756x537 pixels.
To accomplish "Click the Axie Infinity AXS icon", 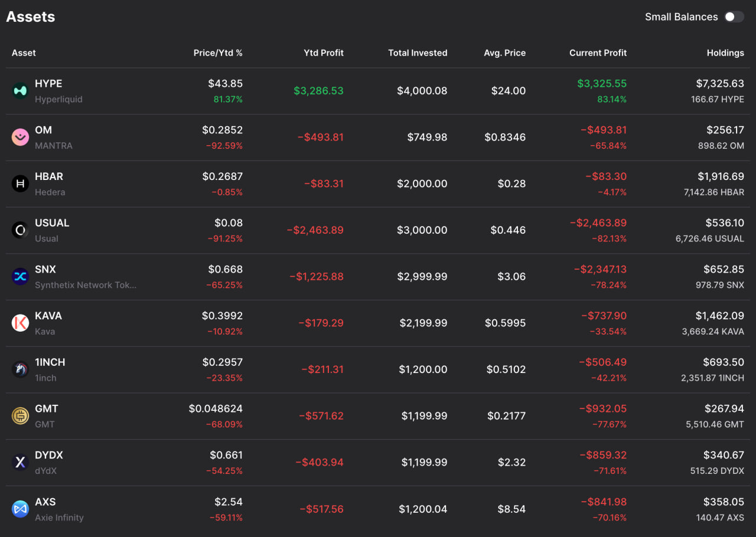I will [x=20, y=509].
